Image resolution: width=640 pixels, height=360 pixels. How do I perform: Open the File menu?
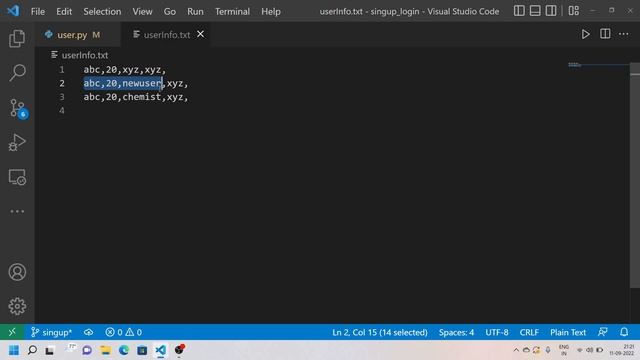pyautogui.click(x=38, y=11)
